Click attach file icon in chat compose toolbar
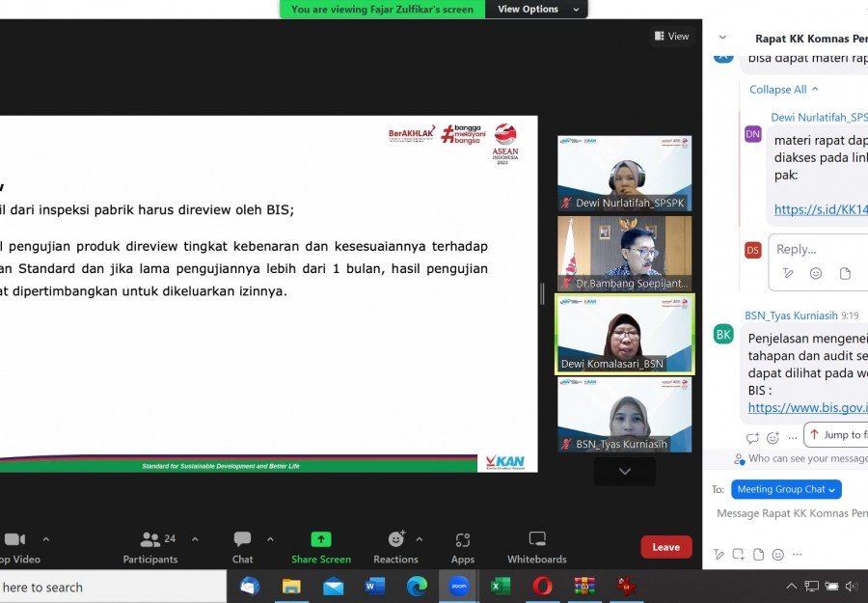868x603 pixels. tap(758, 555)
